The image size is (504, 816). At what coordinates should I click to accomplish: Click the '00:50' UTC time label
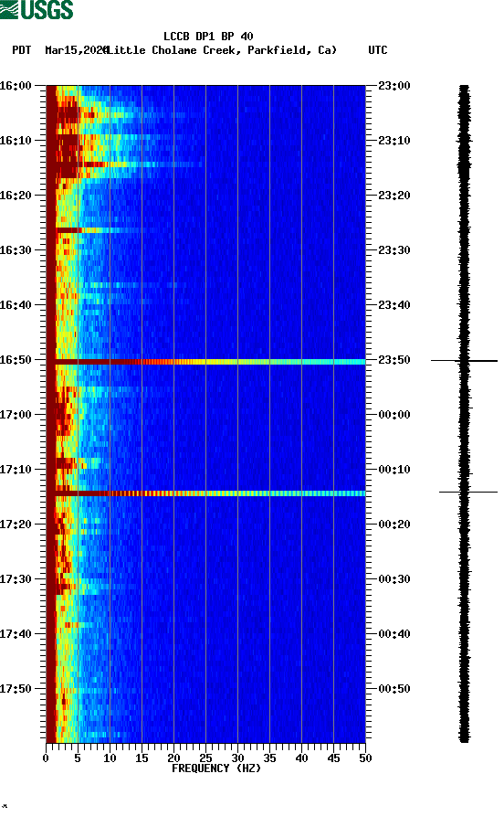pos(394,688)
